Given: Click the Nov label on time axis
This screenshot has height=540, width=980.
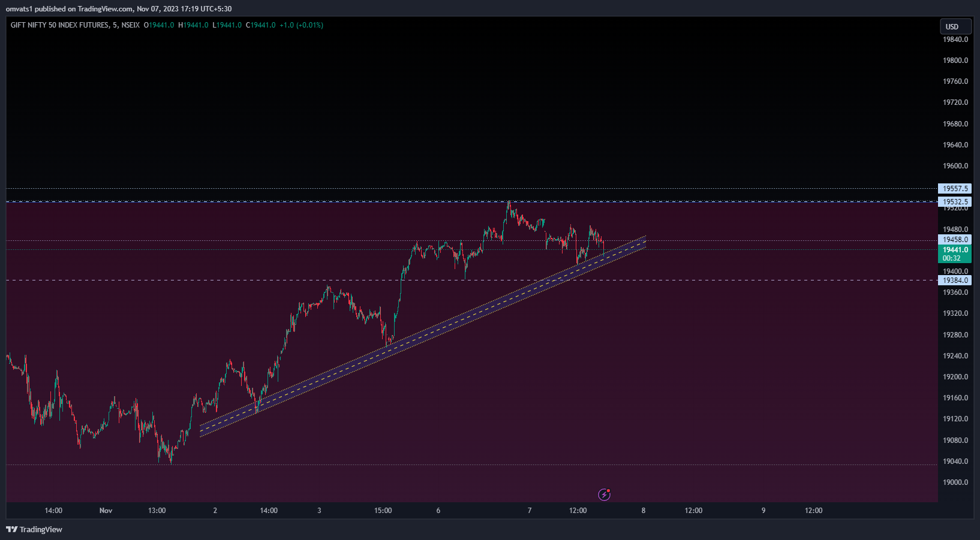Looking at the screenshot, I should pos(106,511).
